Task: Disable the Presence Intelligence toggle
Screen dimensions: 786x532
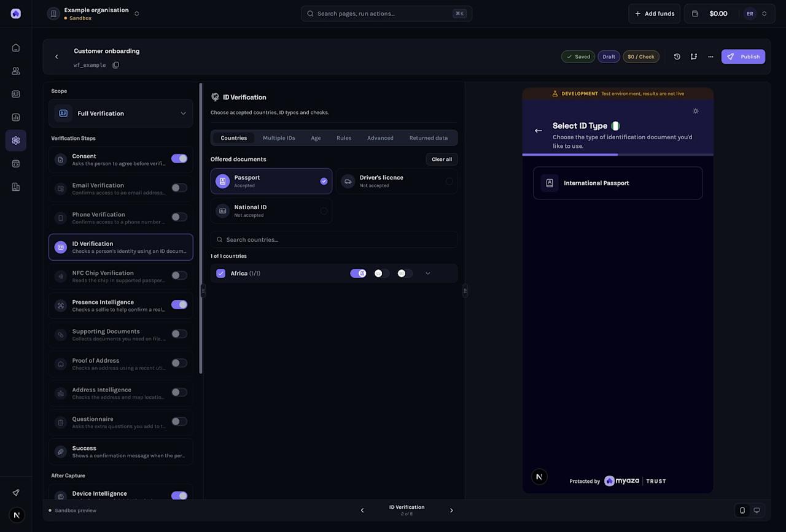Action: (x=179, y=304)
